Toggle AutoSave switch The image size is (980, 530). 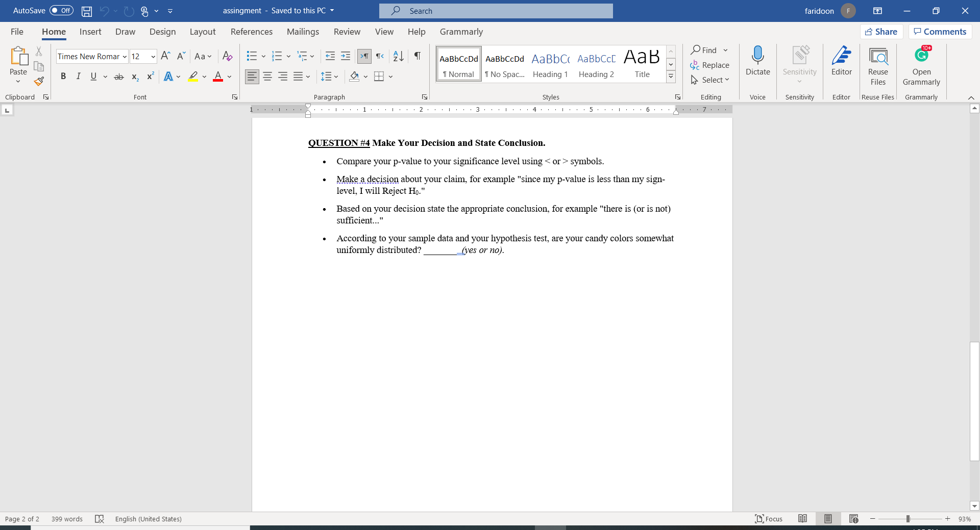coord(61,11)
